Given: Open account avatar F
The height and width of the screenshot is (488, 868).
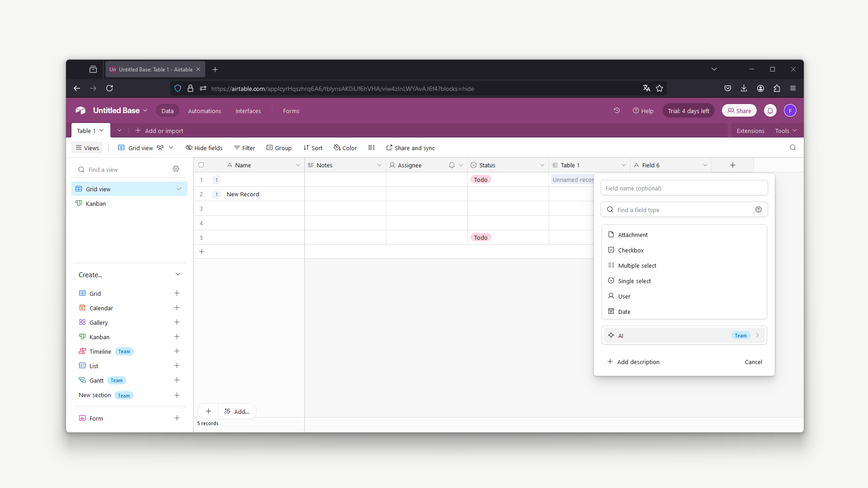Looking at the screenshot, I should [790, 110].
